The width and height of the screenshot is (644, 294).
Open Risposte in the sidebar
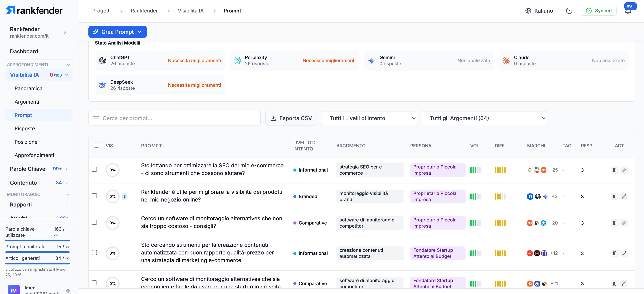pyautogui.click(x=25, y=129)
